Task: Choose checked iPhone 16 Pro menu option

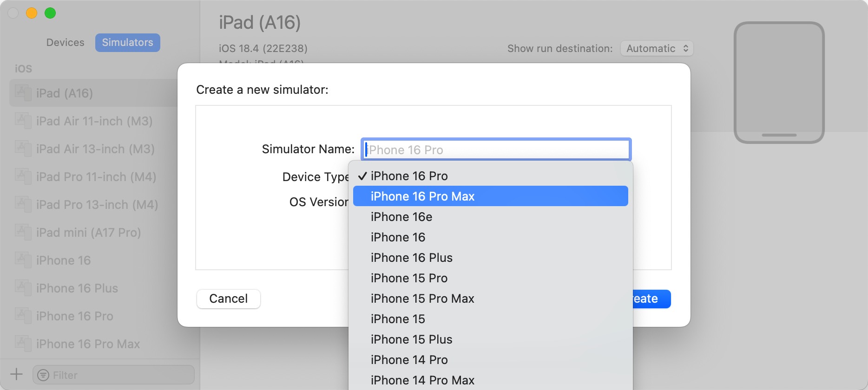Action: point(490,176)
